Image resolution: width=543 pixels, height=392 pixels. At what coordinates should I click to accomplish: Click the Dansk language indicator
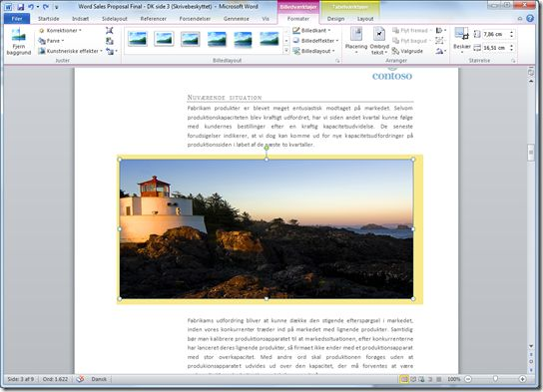pyautogui.click(x=99, y=379)
